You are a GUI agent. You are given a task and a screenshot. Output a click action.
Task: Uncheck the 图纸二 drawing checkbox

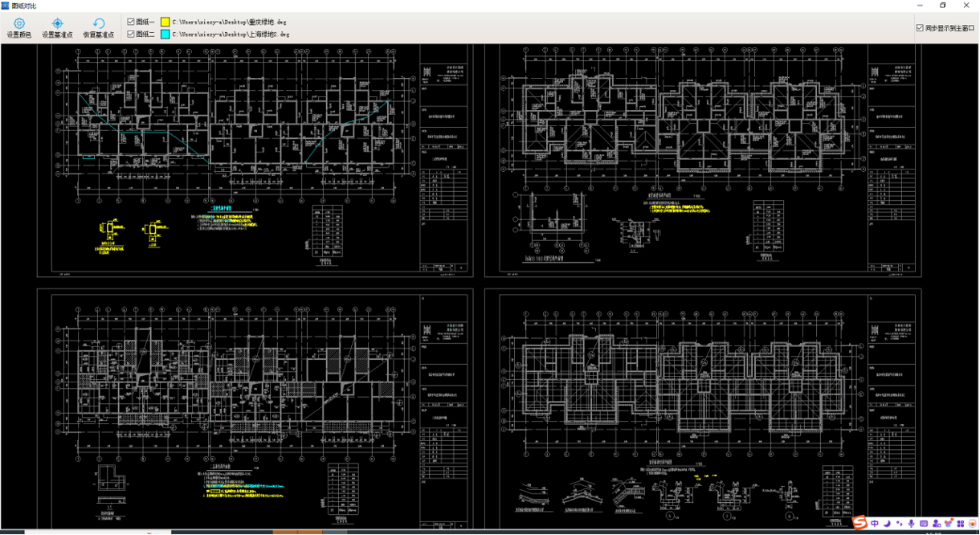(131, 35)
